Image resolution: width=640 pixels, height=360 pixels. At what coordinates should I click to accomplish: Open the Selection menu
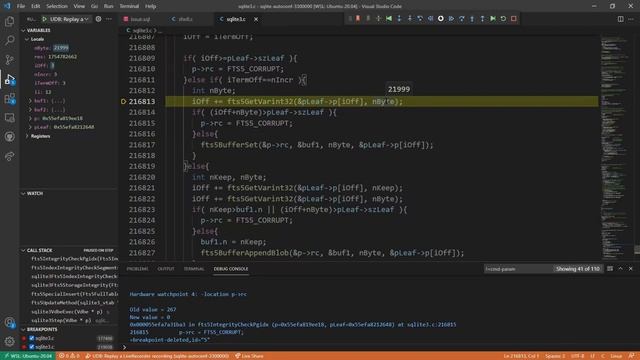(57, 6)
